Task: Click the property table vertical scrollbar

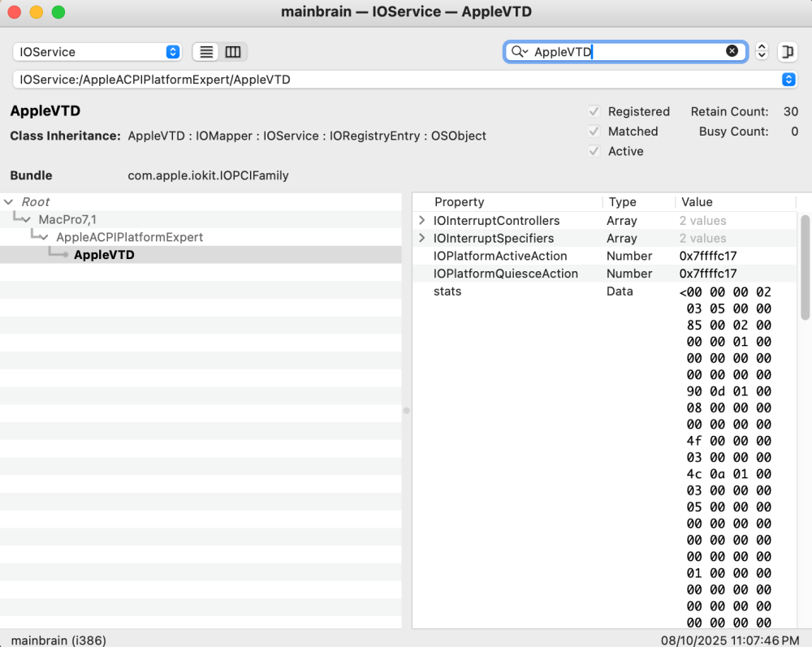Action: coord(805,268)
